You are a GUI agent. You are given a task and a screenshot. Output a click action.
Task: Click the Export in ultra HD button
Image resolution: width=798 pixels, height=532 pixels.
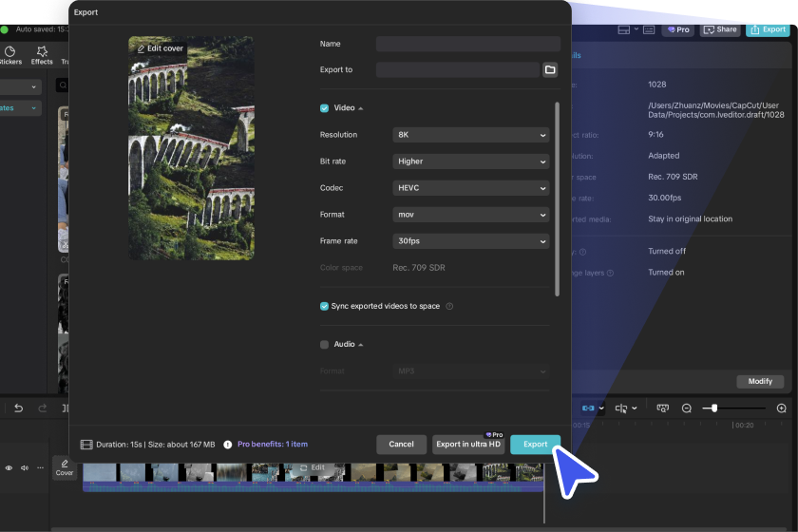tap(467, 444)
